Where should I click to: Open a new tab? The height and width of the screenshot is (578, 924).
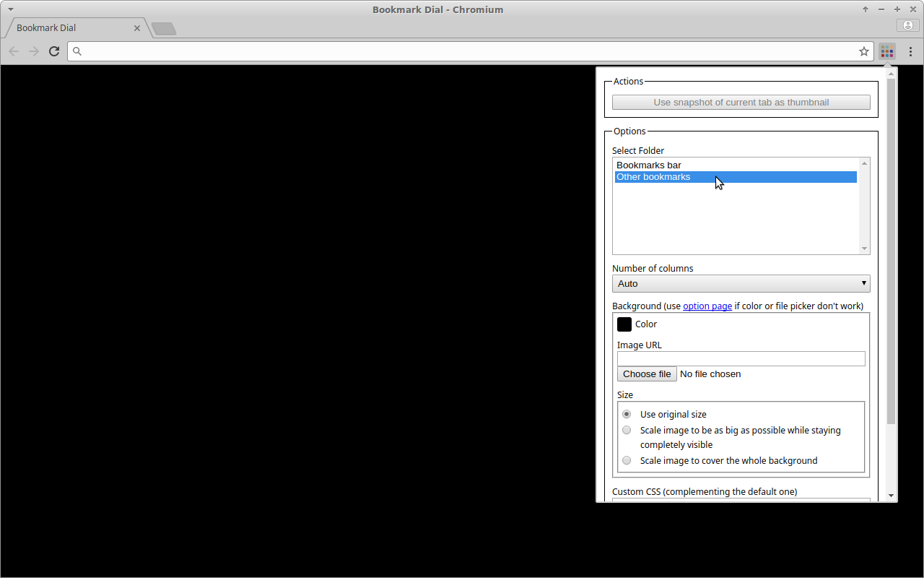pos(164,28)
